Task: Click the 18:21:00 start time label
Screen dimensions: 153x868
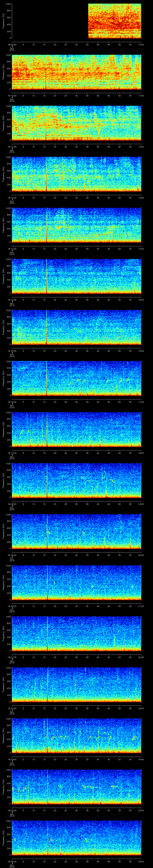Action: pos(12,657)
